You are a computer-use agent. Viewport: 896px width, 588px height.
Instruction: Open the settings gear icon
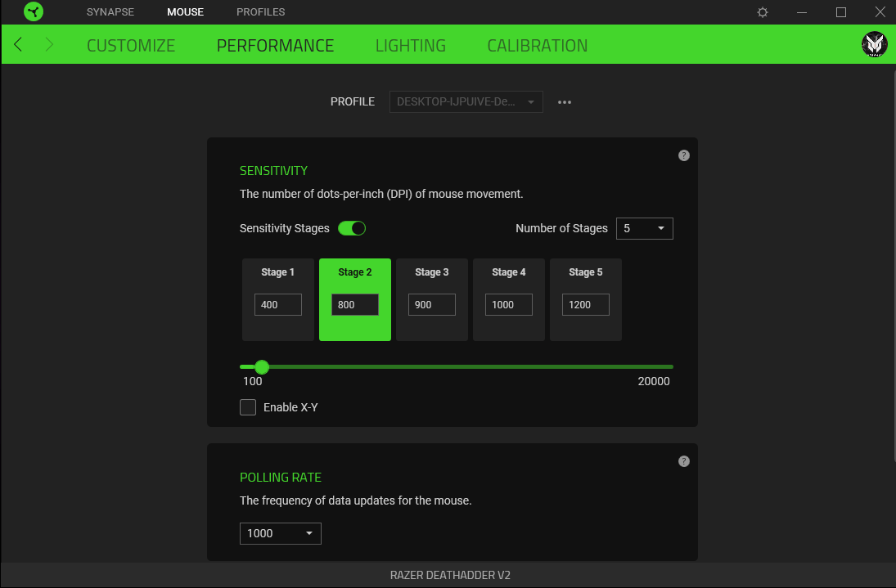tap(763, 12)
